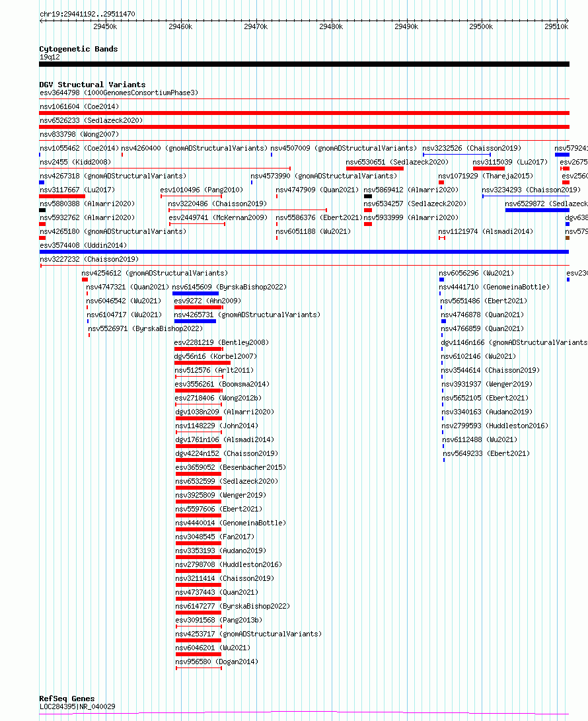Select variant nsv6051188 (Wu2021)
The height and width of the screenshot is (721, 588).
click(313, 231)
